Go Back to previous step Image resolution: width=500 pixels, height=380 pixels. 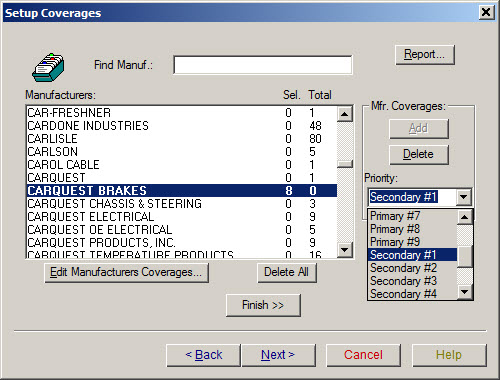tap(204, 355)
